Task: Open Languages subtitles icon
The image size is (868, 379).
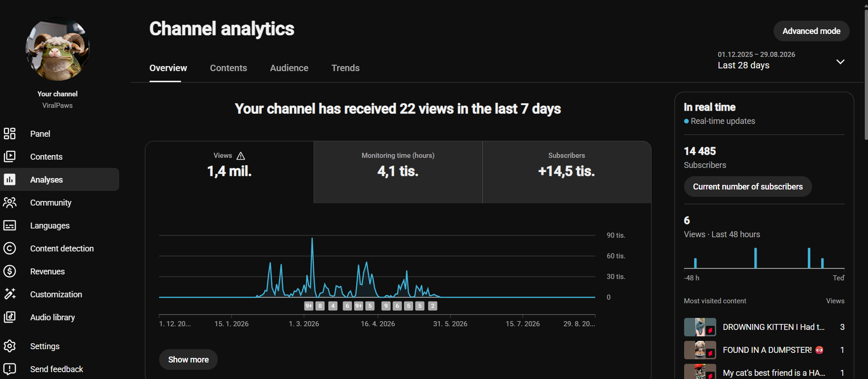Action: 10,225
